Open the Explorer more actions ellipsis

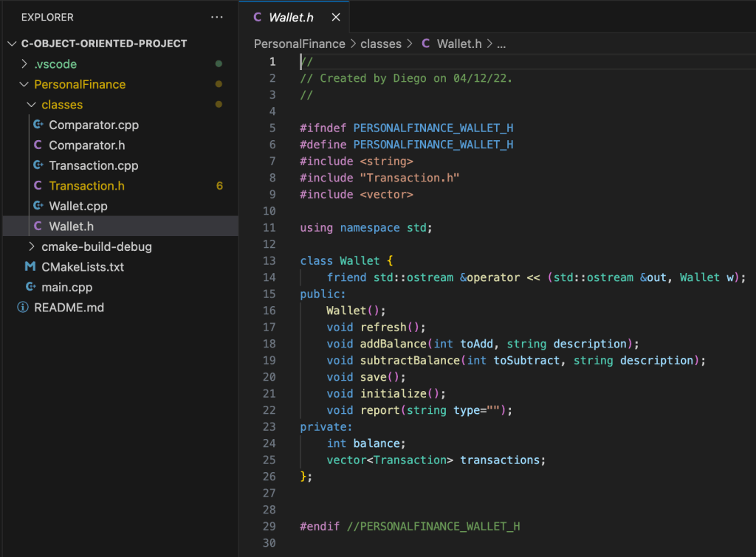(216, 17)
